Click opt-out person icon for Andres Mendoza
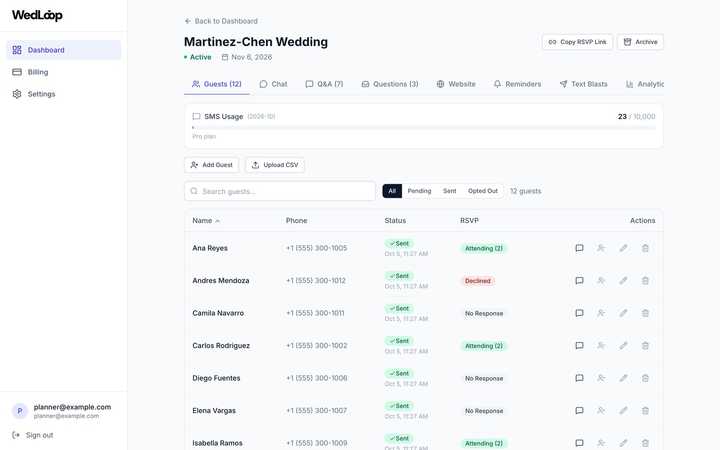720x450 pixels. (x=601, y=281)
